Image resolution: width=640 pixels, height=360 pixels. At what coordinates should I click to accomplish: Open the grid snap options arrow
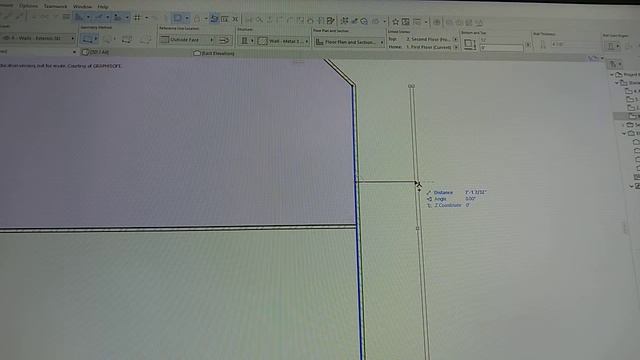[x=147, y=18]
